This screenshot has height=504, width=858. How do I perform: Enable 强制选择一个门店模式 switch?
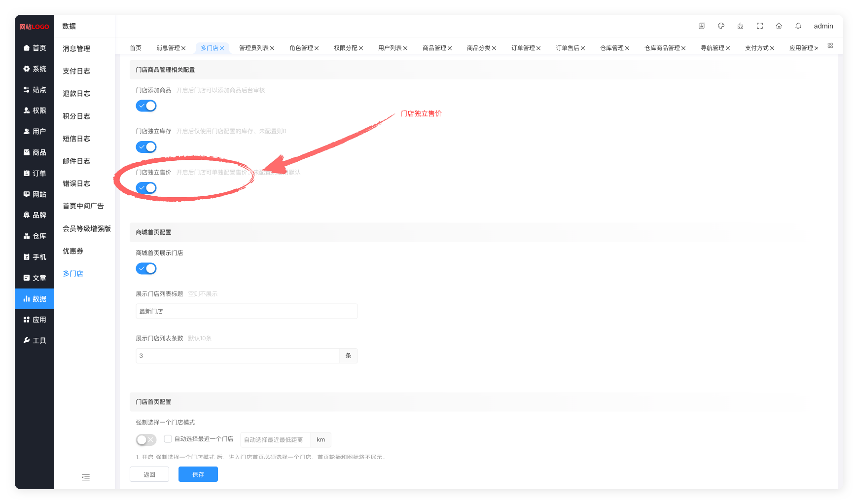pyautogui.click(x=146, y=439)
